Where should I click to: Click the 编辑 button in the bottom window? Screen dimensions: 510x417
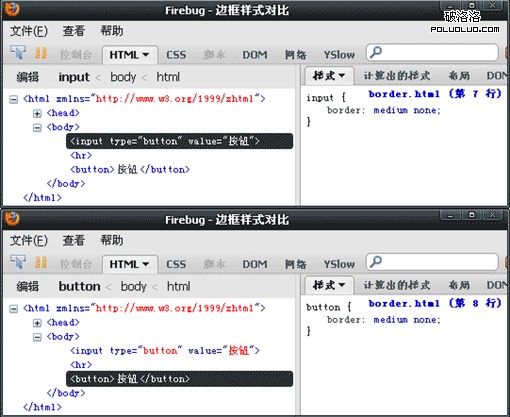click(28, 287)
